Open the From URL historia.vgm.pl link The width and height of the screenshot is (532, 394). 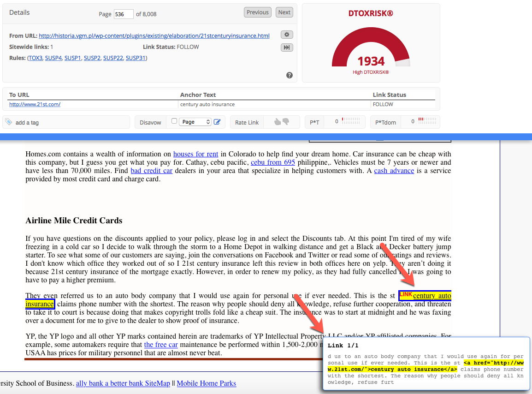click(154, 36)
